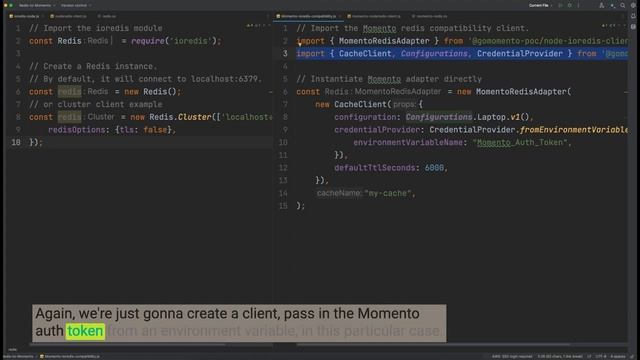Viewport: 640px width, 360px height.
Task: Click the breadcrumb file name in status bar
Action: (71, 356)
